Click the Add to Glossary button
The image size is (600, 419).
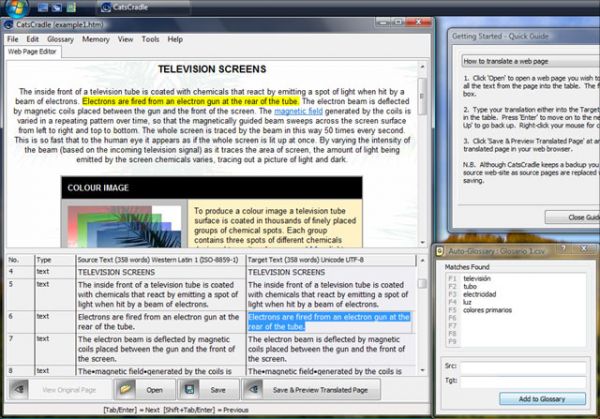(x=542, y=399)
